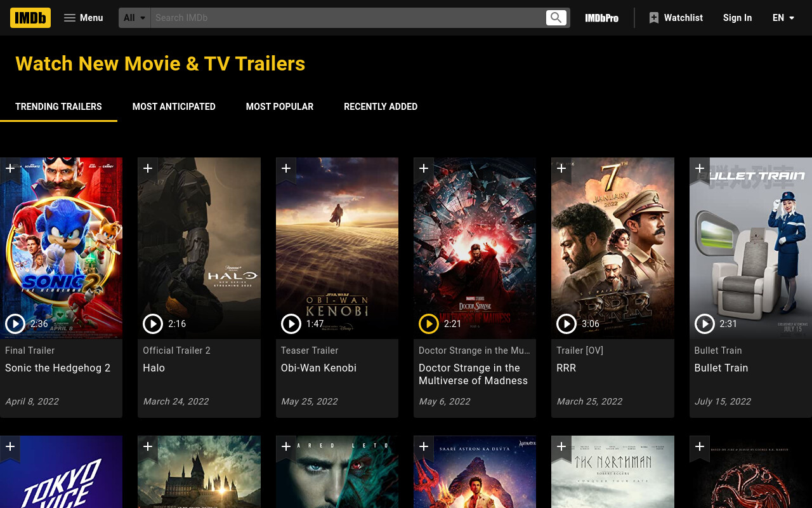Viewport: 812px width, 508px height.
Task: Select the Trending Trailers tab
Action: coord(58,107)
